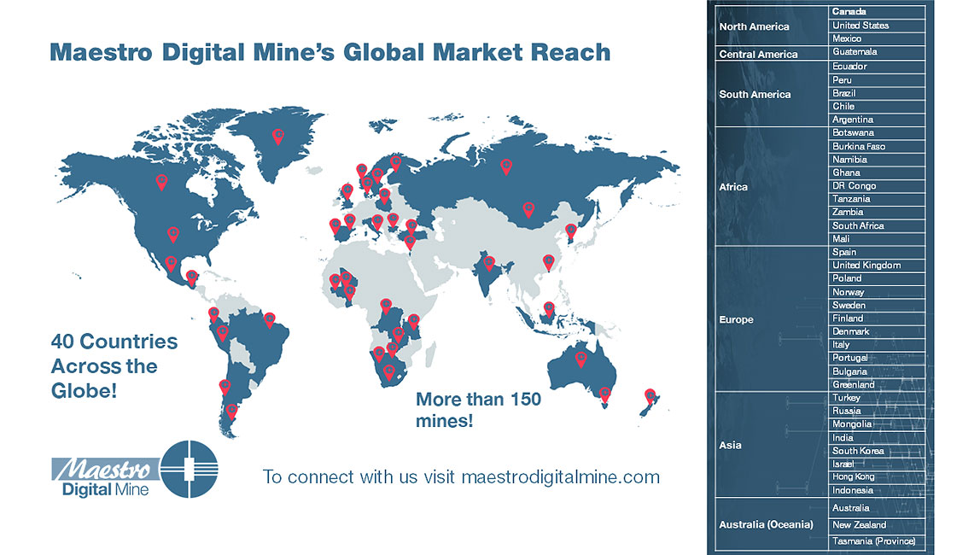This screenshot has width=980, height=555.
Task: Select the DR Congo map pin
Action: tap(386, 307)
